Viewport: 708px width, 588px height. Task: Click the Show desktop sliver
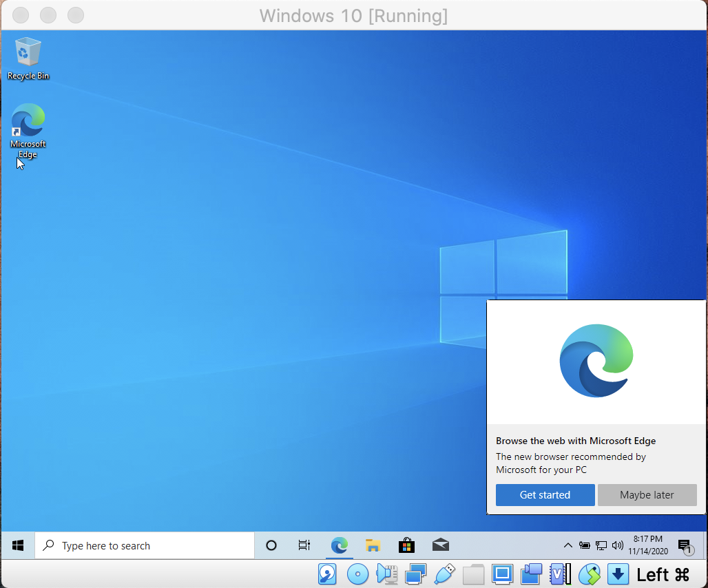705,545
